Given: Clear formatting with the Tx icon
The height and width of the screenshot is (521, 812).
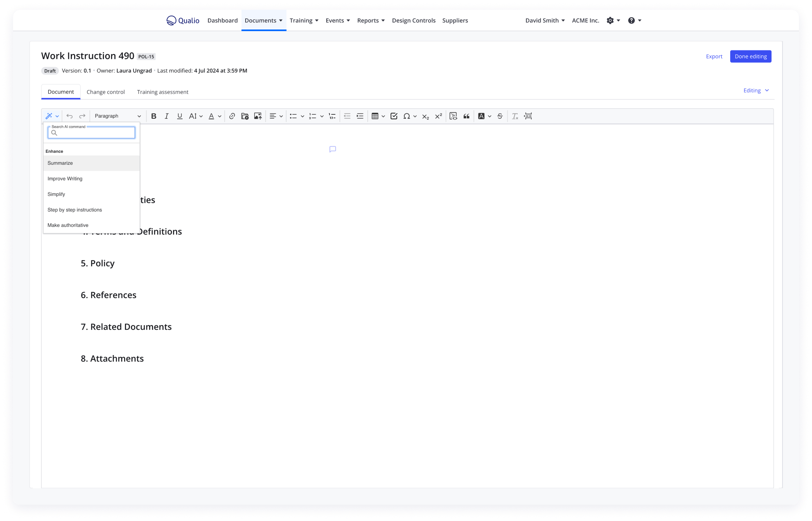Looking at the screenshot, I should pos(515,116).
